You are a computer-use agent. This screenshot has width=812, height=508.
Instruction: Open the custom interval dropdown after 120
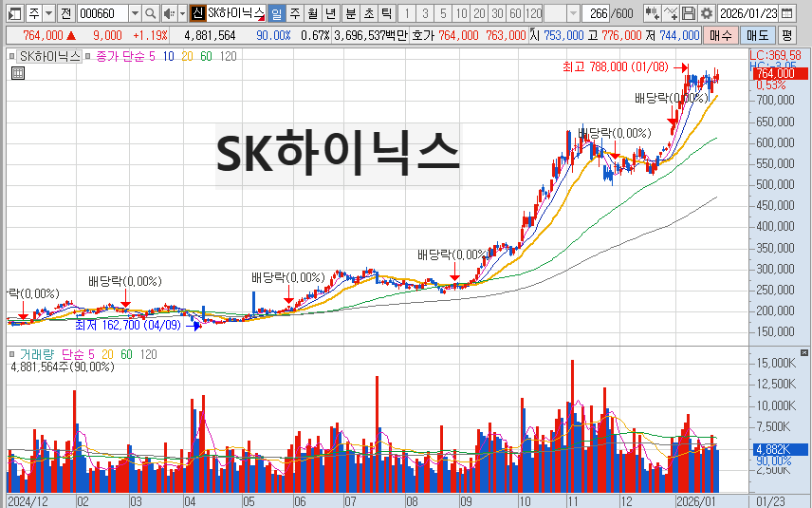573,13
